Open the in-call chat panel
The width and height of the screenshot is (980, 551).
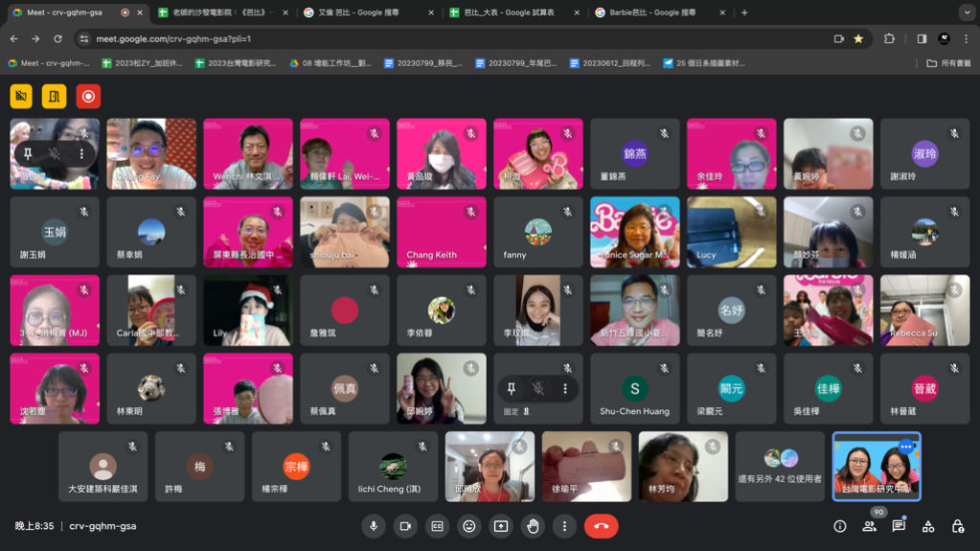pyautogui.click(x=899, y=526)
